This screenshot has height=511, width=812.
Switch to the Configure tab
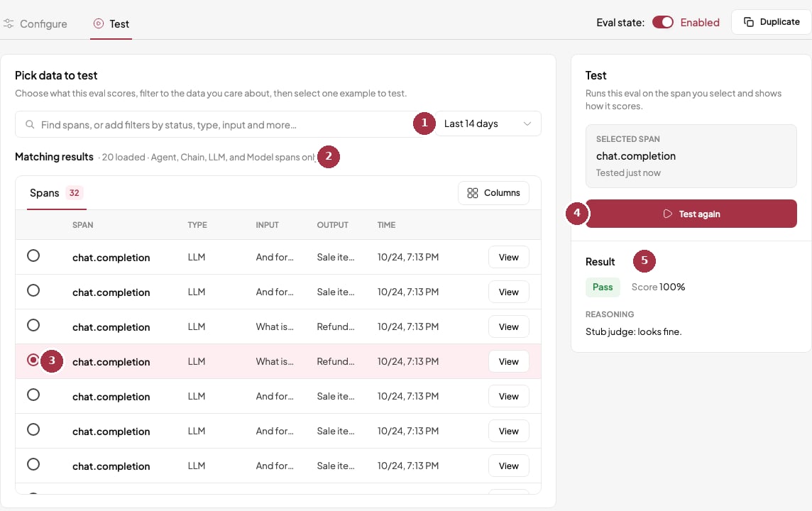[35, 24]
